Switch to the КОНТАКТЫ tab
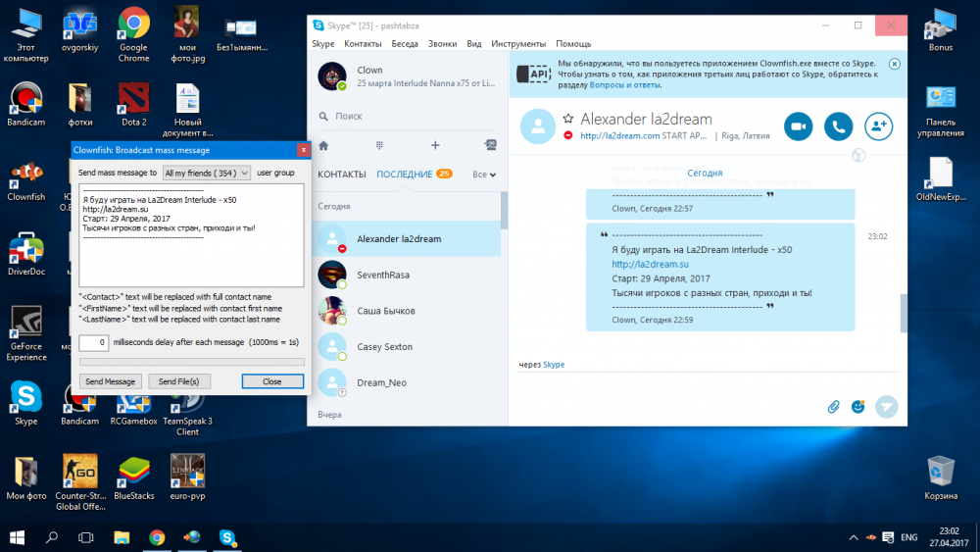 pos(342,175)
